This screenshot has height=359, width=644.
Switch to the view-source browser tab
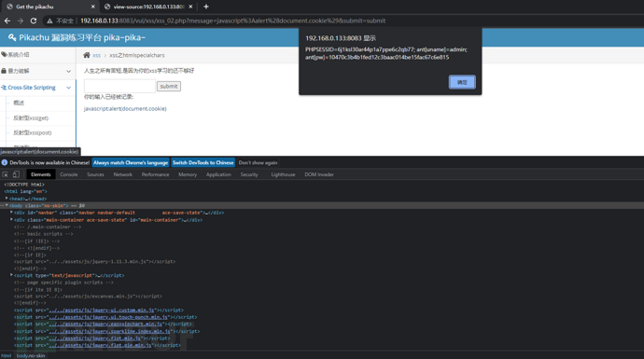point(148,7)
